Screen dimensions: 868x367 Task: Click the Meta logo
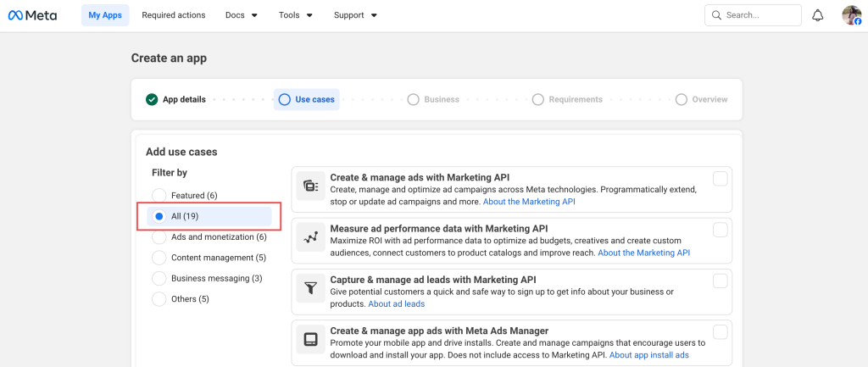coord(32,15)
